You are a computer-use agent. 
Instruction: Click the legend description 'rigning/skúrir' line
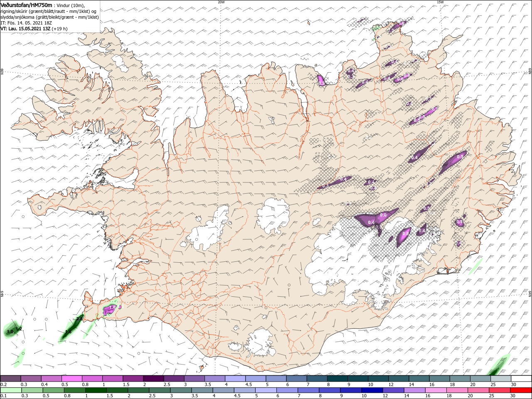(x=48, y=11)
